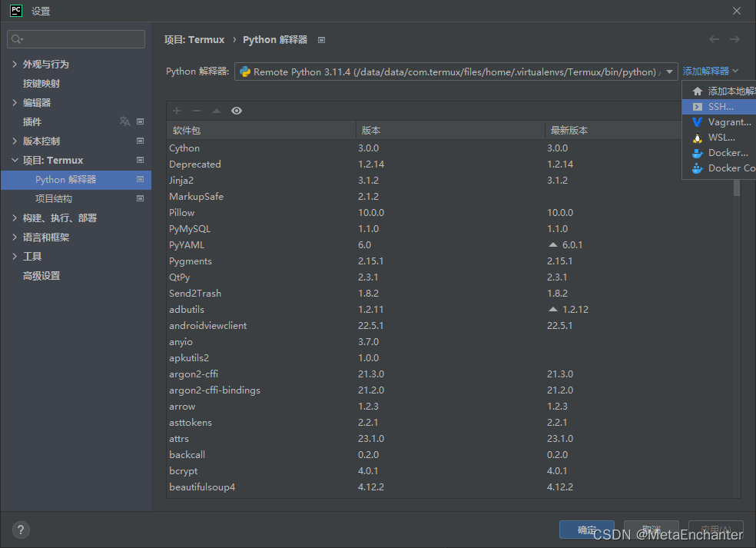
Task: Expand the 工具 tree node
Action: 15,256
